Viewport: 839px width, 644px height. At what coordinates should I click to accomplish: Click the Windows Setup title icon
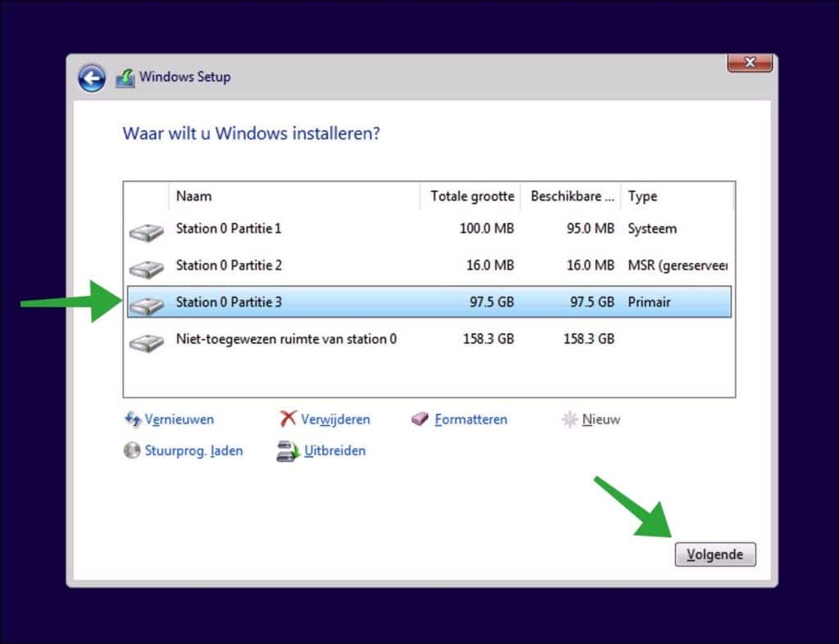[125, 78]
